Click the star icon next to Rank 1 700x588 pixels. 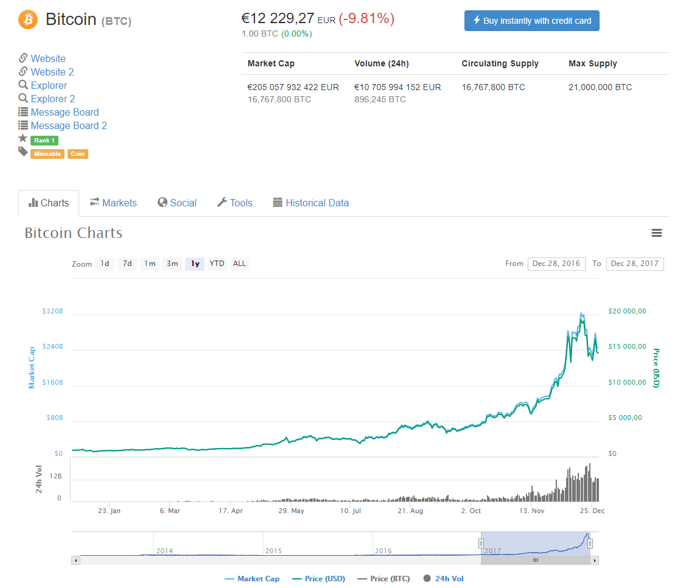coord(23,138)
